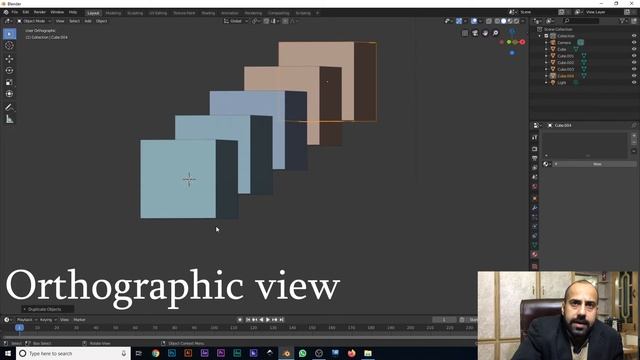Open the Playback dropdown in timeline

pyautogui.click(x=26, y=320)
